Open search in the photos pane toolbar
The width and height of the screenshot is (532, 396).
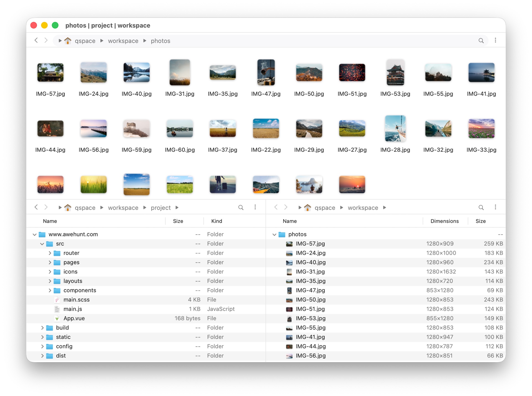pos(481,40)
